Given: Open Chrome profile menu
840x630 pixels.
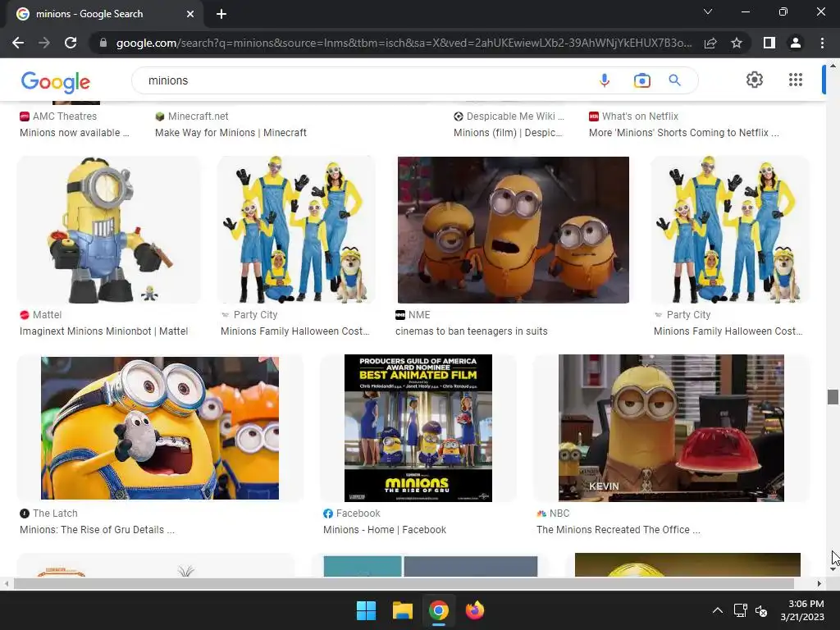Looking at the screenshot, I should point(796,43).
